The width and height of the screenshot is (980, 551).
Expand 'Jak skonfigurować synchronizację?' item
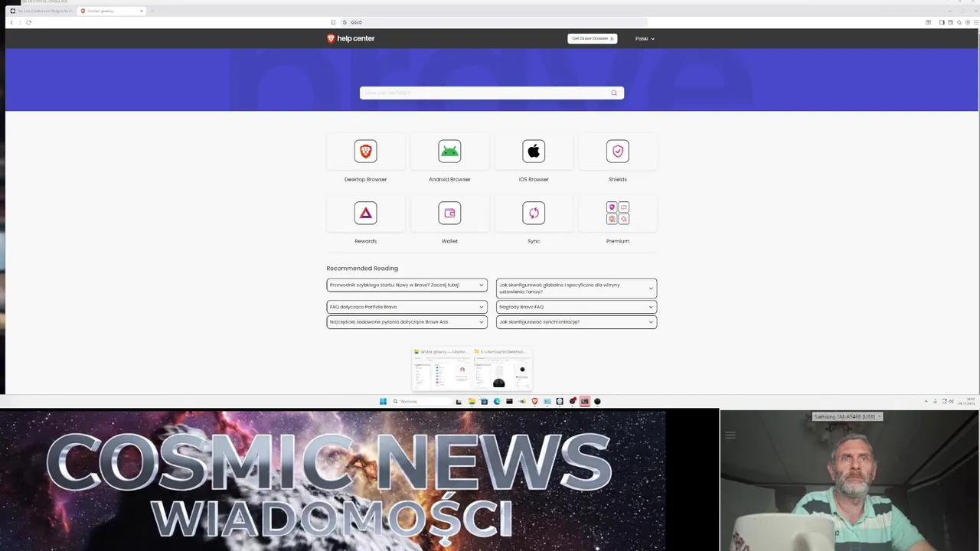click(x=577, y=322)
